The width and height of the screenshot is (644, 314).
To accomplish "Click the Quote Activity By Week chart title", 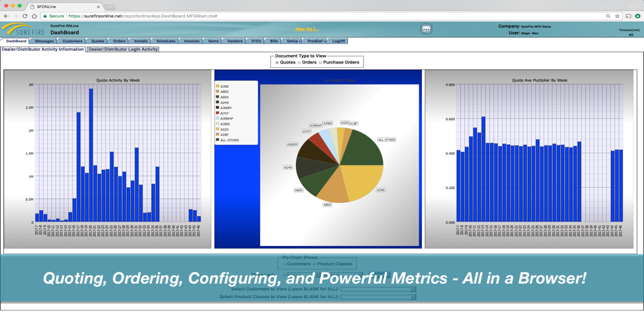I will [x=118, y=80].
